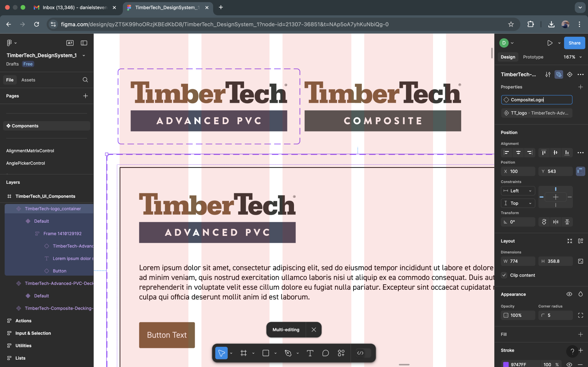The width and height of the screenshot is (588, 367).
Task: Toggle constrain proportions icon beside H
Action: click(580, 261)
